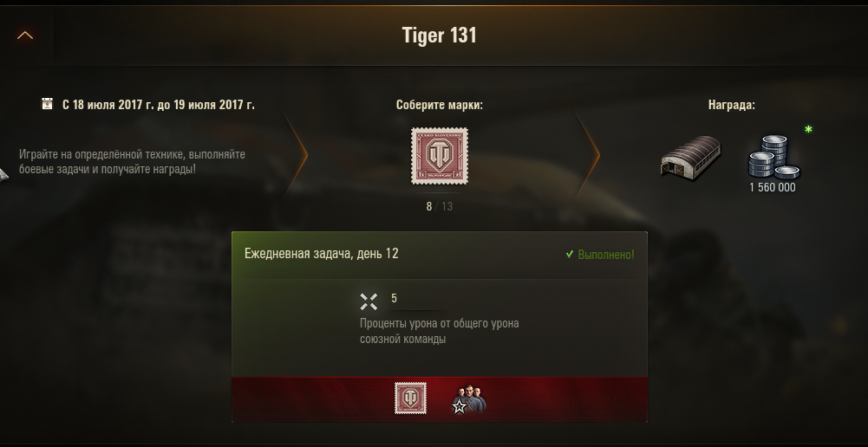Viewport: 868px width, 447px height.
Task: Collapse the Tiger 131 panel with the up chevron
Action: click(x=25, y=36)
